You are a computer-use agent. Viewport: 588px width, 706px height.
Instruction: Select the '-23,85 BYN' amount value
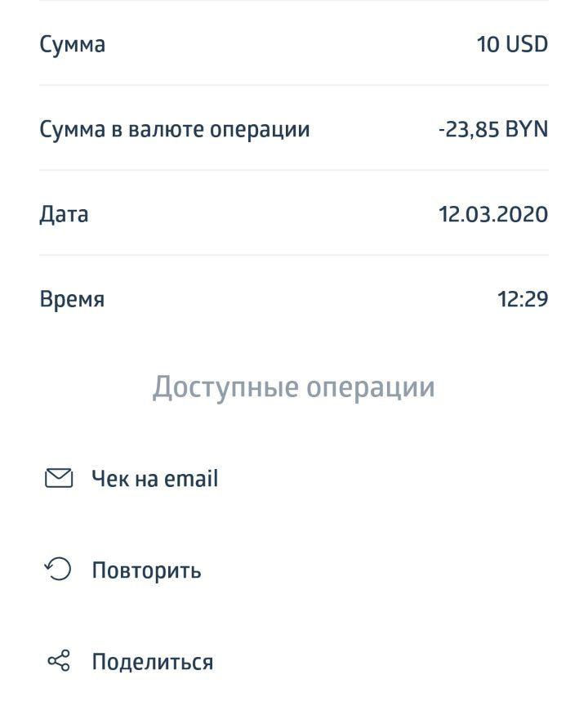(492, 129)
